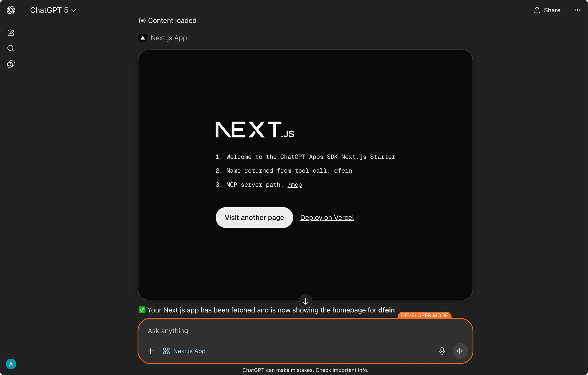Click the ChatGPT logo icon
588x375 pixels.
[x=11, y=10]
